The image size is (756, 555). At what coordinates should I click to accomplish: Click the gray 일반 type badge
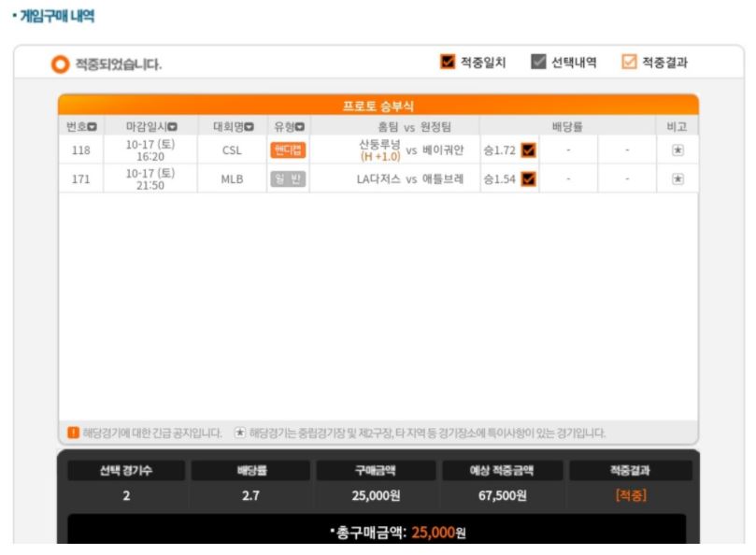pyautogui.click(x=288, y=178)
